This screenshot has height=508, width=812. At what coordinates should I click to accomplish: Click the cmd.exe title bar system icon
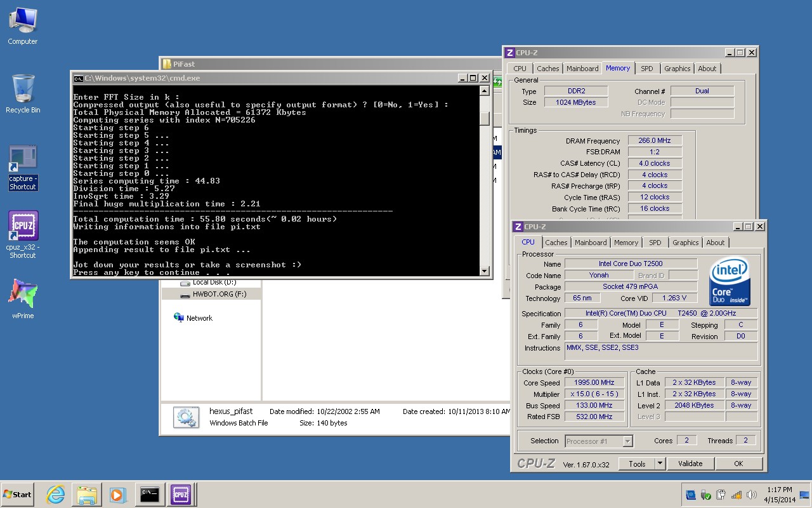(x=78, y=78)
